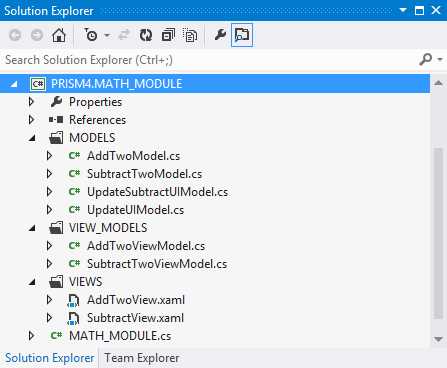Select AddTwoView.xaml file
The height and width of the screenshot is (368, 447).
point(136,300)
